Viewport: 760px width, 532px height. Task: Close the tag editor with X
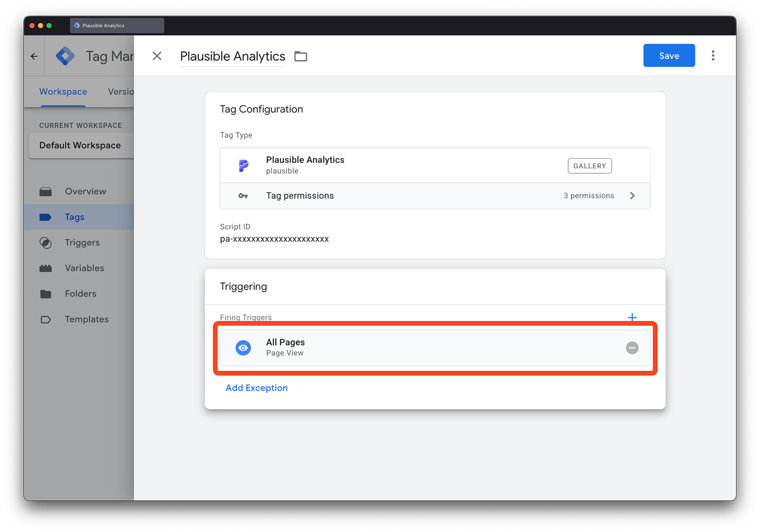[157, 56]
